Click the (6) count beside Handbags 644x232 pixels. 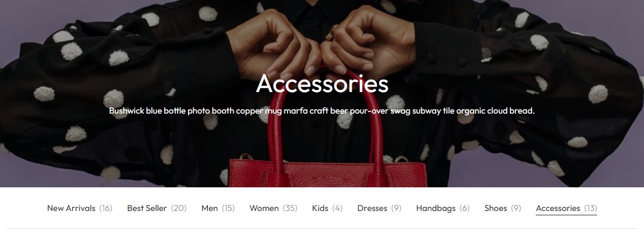coord(465,208)
